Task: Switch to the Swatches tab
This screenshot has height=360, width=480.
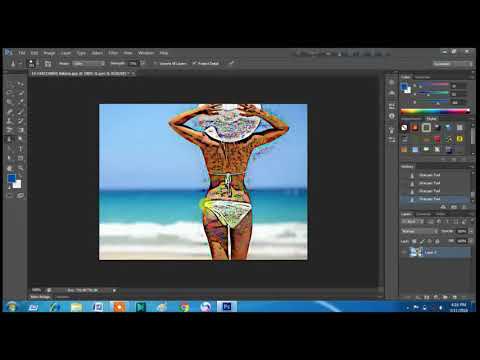Action: pos(422,77)
